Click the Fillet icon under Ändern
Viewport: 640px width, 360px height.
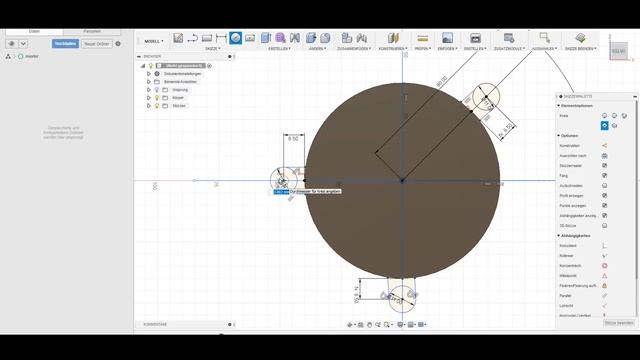click(325, 38)
